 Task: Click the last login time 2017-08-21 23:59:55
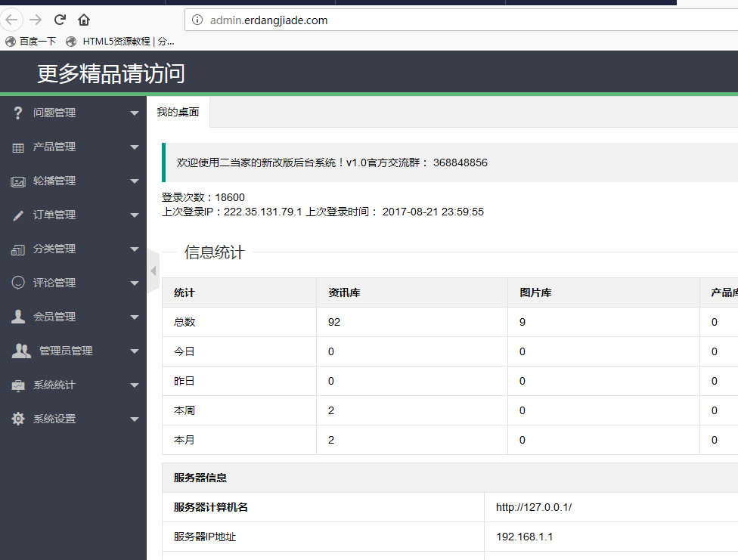pyautogui.click(x=433, y=212)
